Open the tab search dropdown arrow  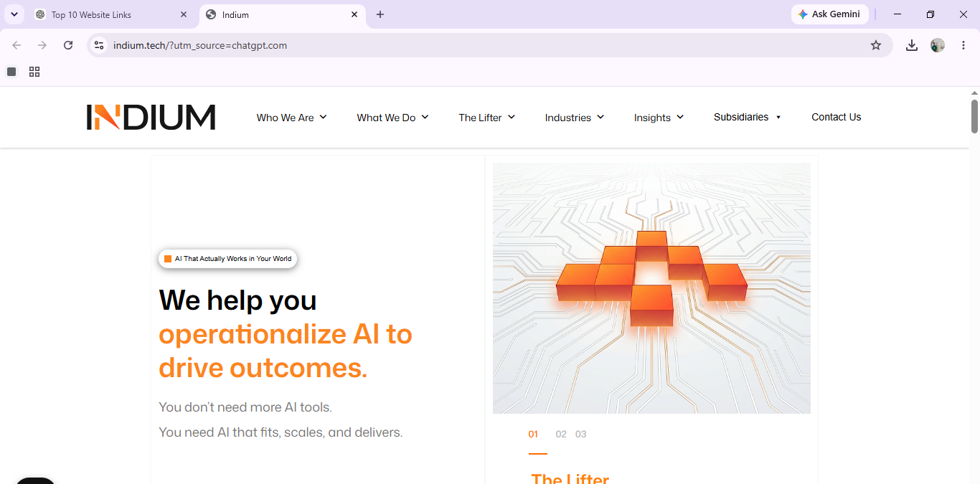pos(14,14)
